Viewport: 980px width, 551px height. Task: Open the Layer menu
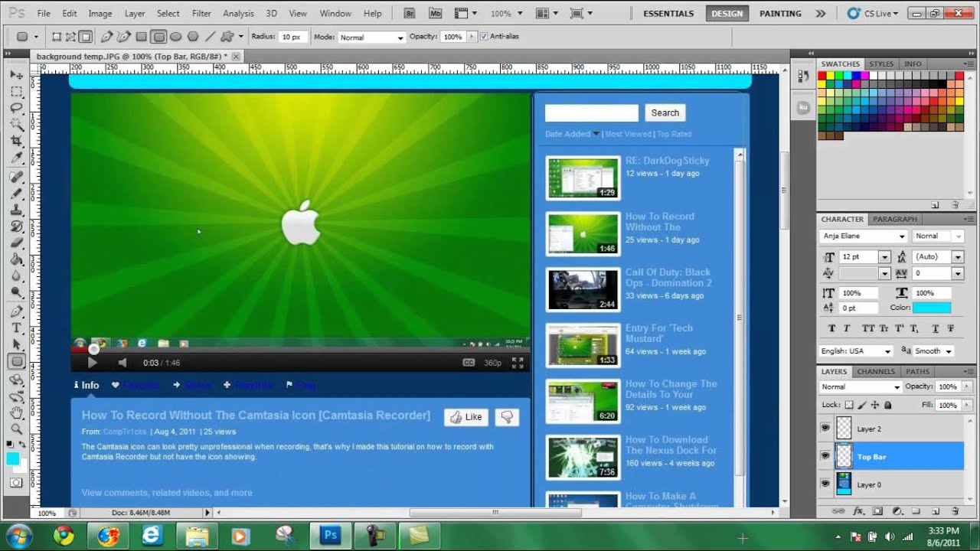point(135,14)
